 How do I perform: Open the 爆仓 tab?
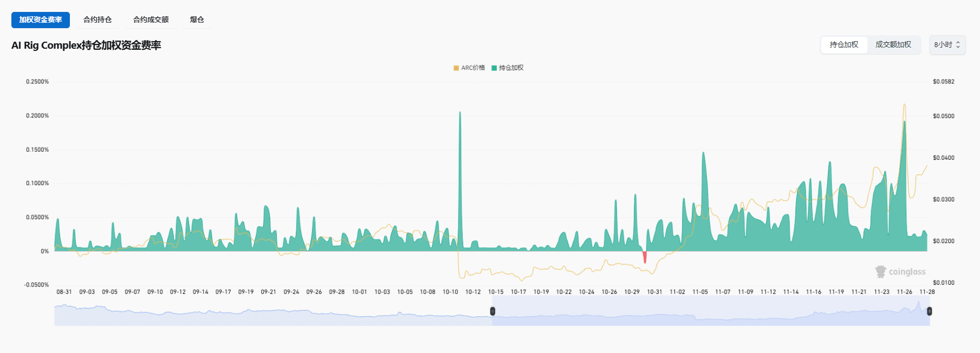(x=197, y=19)
